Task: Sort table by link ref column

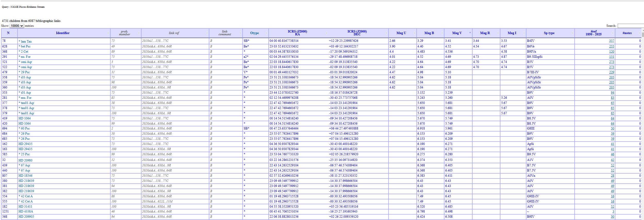Action: pos(174,33)
